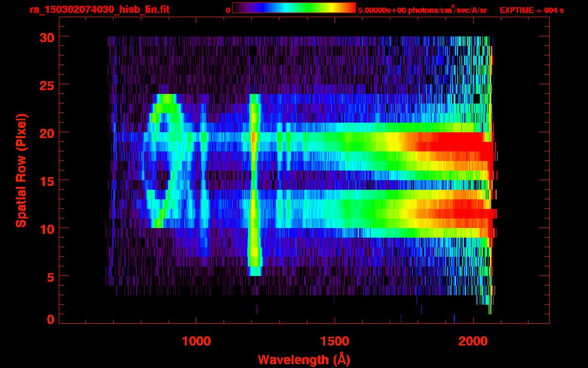
Task: Click the filename ra_150302074030_hisb_lin.fit
Action: 99,10
